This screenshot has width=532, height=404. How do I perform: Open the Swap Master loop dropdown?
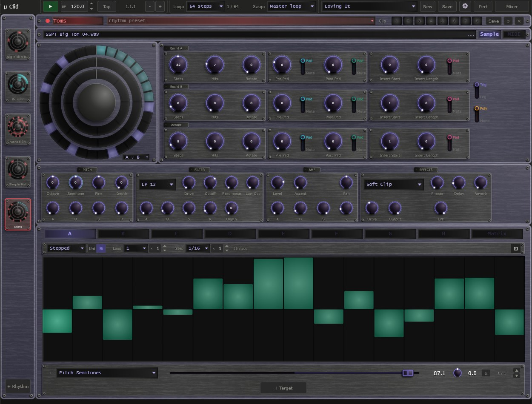point(292,6)
